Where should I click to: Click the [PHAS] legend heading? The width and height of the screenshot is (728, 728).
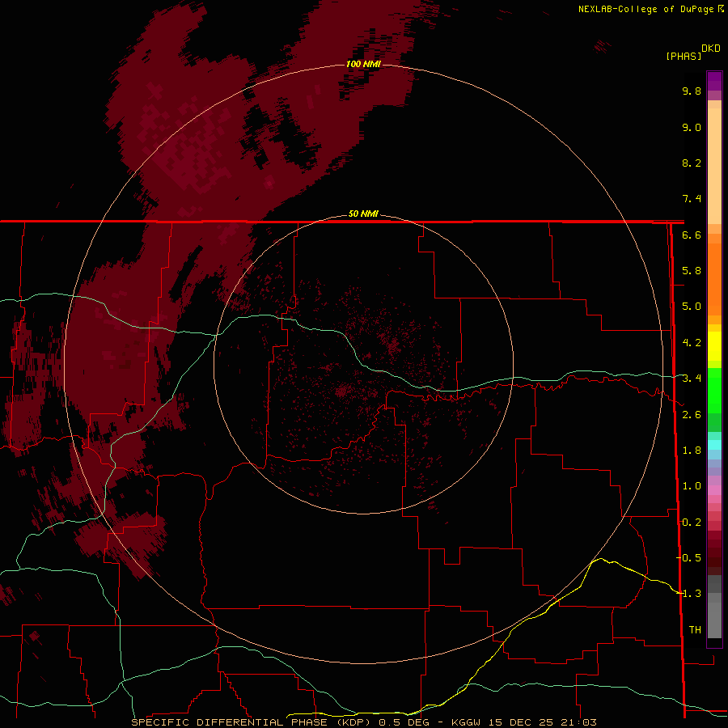[x=684, y=56]
